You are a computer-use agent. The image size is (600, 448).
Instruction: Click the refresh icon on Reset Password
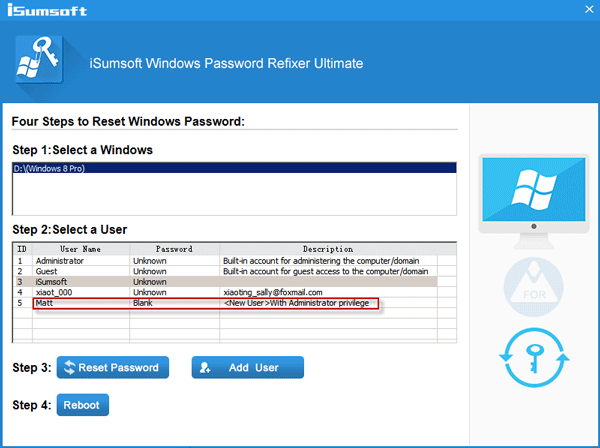click(70, 367)
